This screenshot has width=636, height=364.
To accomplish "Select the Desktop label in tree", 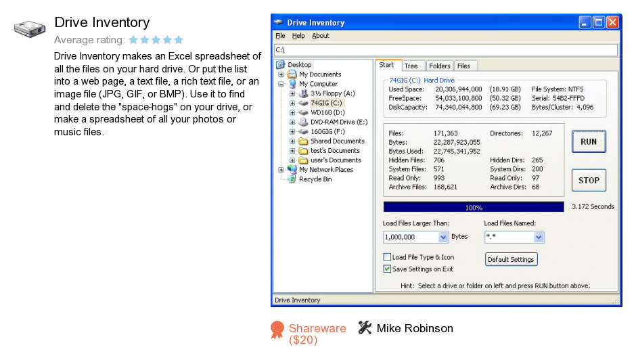I will 300,64.
